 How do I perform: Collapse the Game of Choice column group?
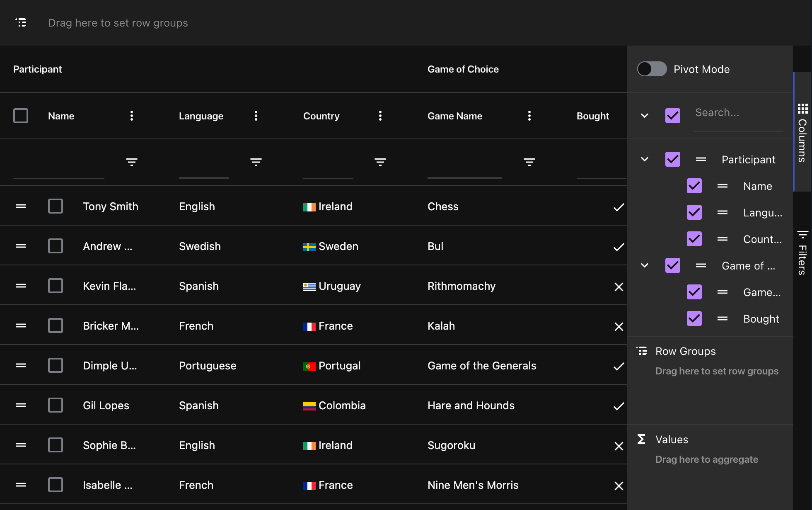(x=645, y=265)
